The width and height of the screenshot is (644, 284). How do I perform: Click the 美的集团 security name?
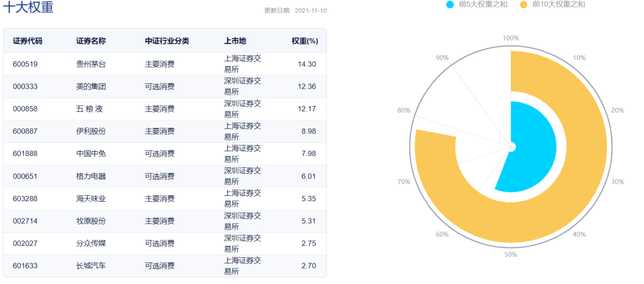[91, 86]
